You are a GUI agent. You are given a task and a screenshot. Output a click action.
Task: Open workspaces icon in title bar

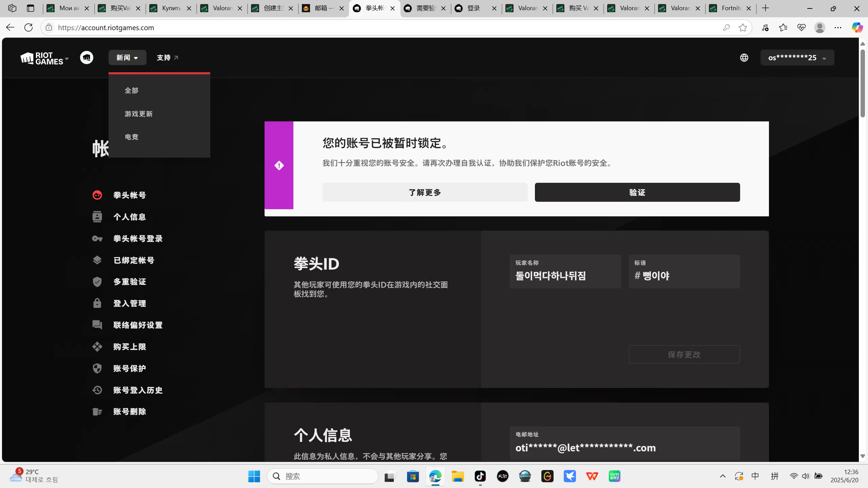(12, 8)
